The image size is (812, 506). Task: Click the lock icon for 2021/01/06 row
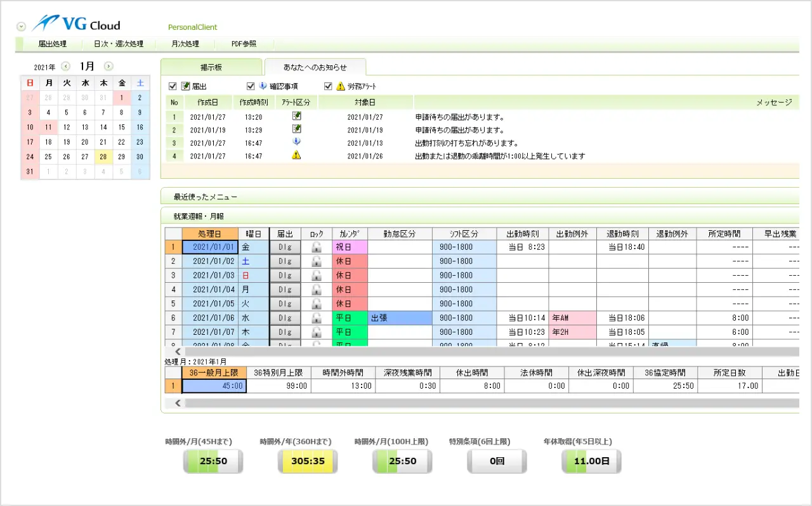point(316,318)
